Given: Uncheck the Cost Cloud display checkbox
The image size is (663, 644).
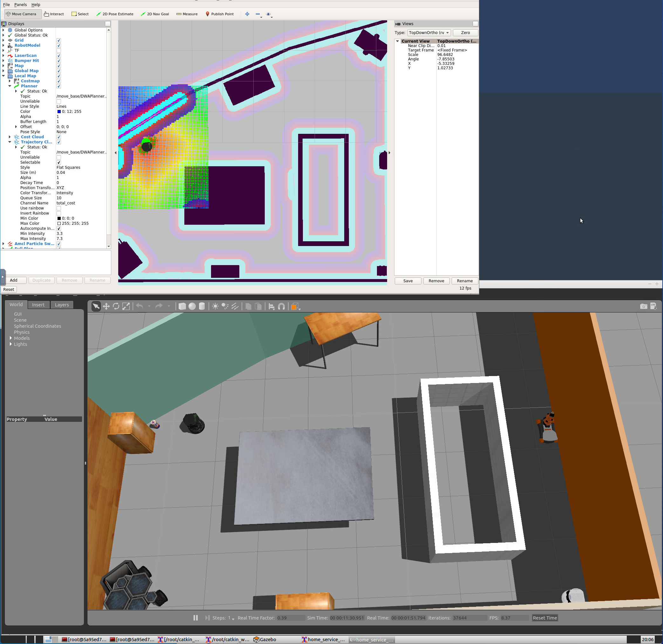Looking at the screenshot, I should tap(58, 137).
